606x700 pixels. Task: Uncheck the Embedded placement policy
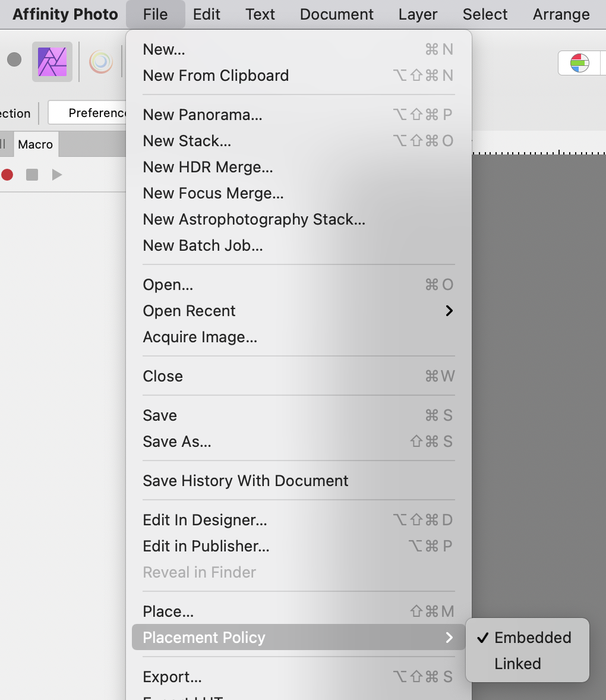pyautogui.click(x=533, y=638)
